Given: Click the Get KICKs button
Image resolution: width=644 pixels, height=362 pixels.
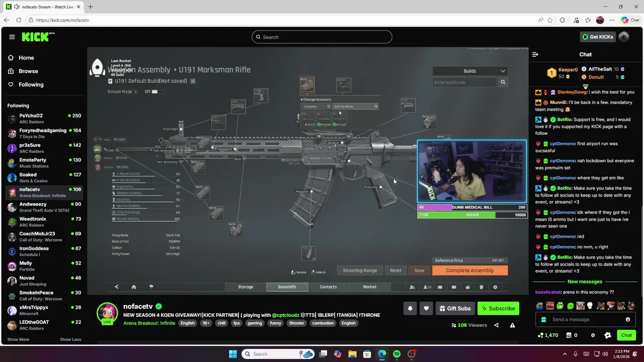Looking at the screenshot, I should [597, 37].
